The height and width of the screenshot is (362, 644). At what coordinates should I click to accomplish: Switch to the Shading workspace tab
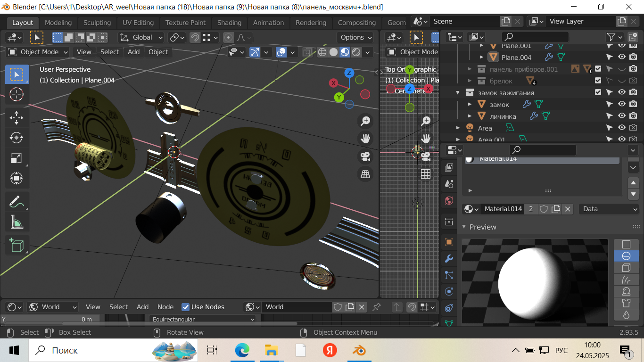pyautogui.click(x=229, y=23)
